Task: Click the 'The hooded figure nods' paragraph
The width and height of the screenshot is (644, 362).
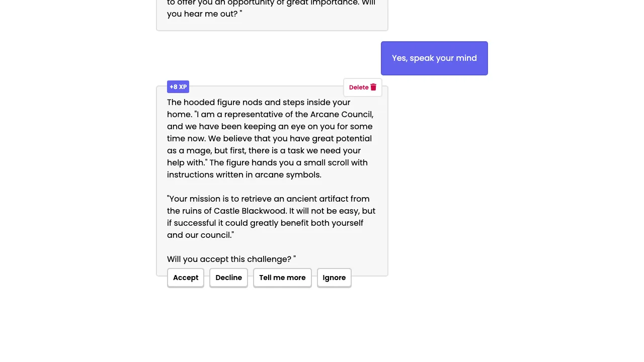Action: [x=271, y=138]
